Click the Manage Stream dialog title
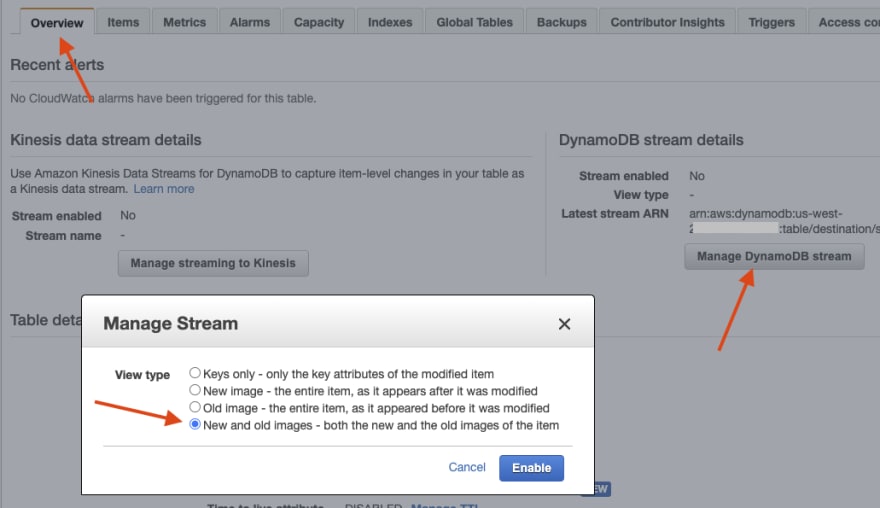This screenshot has height=508, width=880. [x=171, y=323]
